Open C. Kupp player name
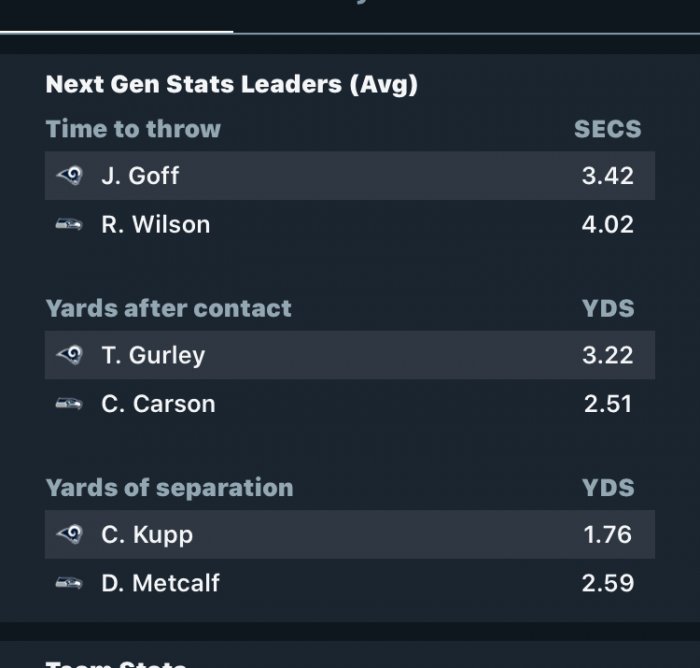The width and height of the screenshot is (700, 668). (x=147, y=535)
